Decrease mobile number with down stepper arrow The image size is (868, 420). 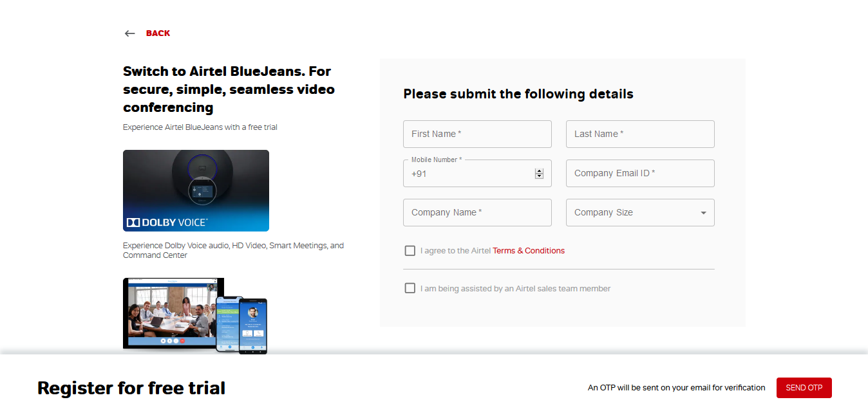pos(540,176)
